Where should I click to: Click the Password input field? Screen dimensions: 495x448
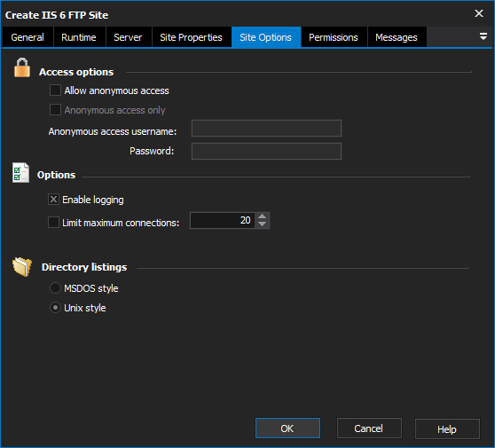click(266, 151)
